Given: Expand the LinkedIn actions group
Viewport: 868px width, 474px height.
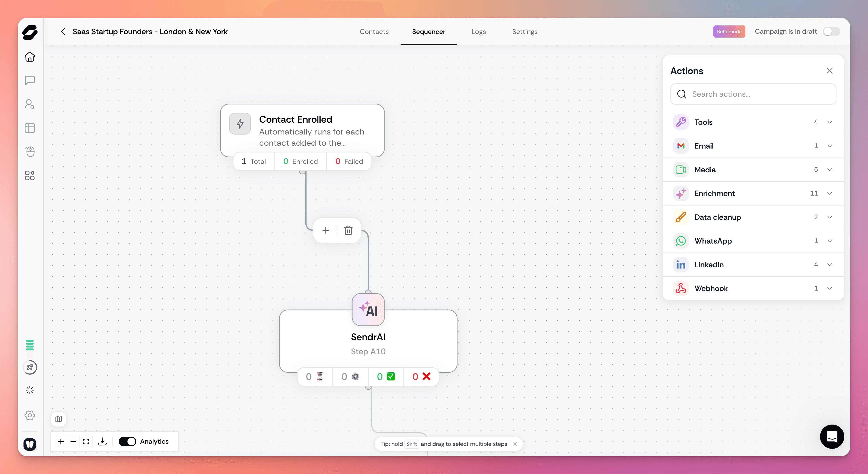Looking at the screenshot, I should 753,264.
